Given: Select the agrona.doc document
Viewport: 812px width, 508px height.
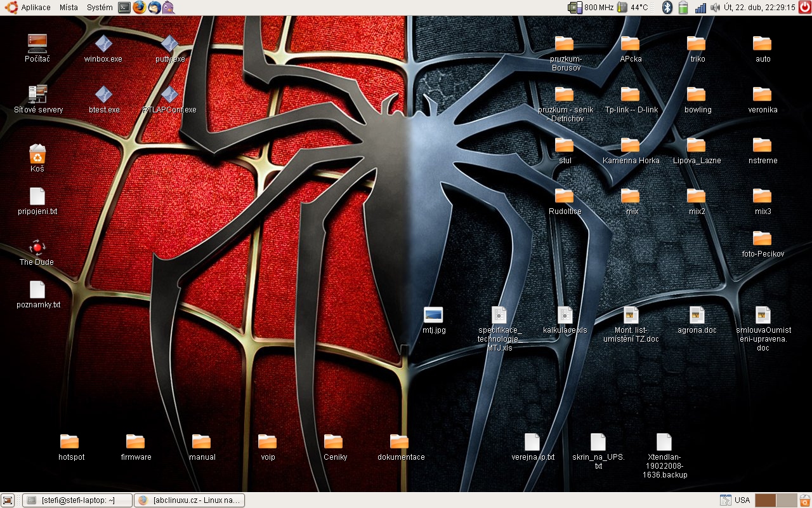Looking at the screenshot, I should (x=697, y=321).
